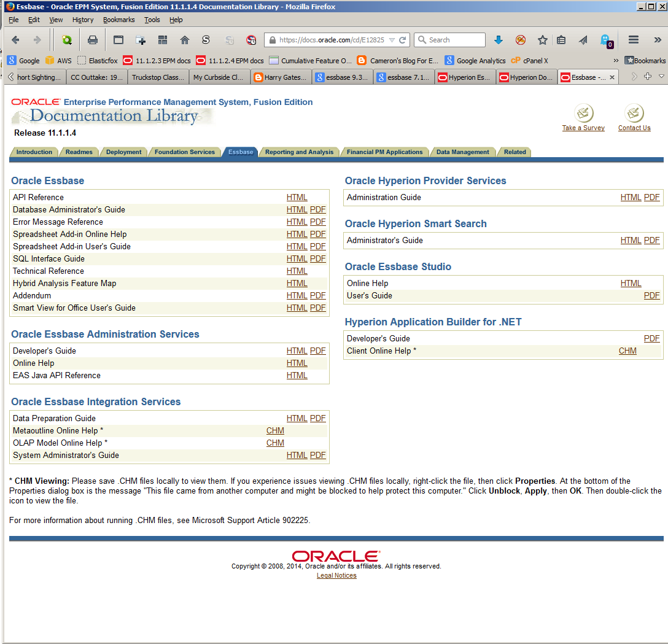
Task: Open the File menu
Action: (x=14, y=20)
